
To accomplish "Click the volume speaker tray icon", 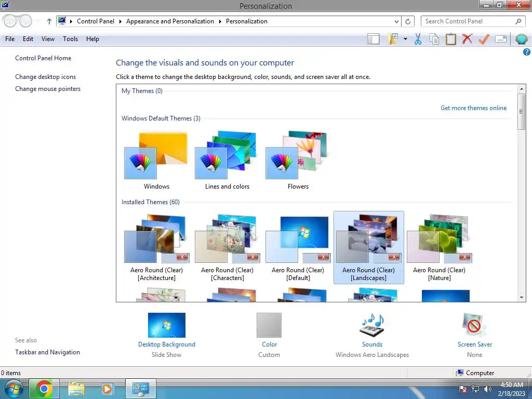I will click(487, 389).
